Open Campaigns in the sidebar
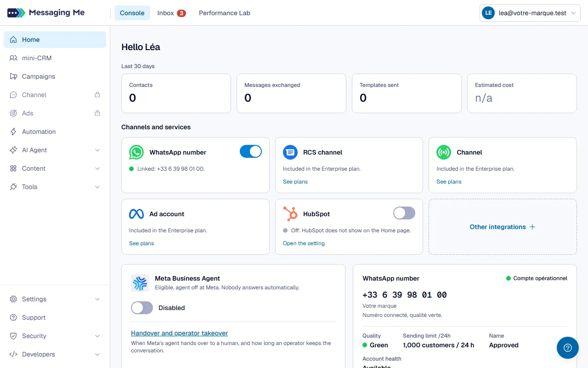This screenshot has width=588, height=368. point(55,76)
